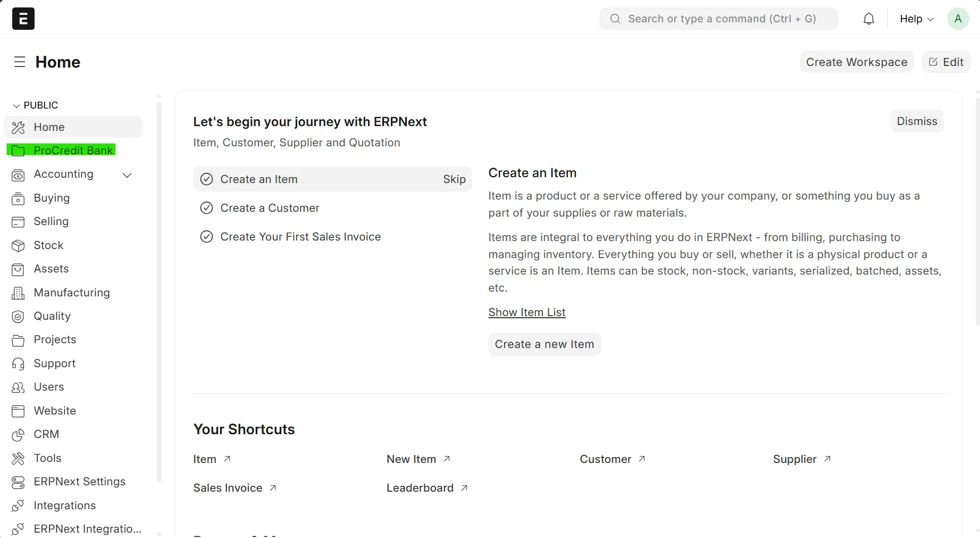The image size is (980, 538).
Task: Click the Tools sidebar icon
Action: (18, 458)
